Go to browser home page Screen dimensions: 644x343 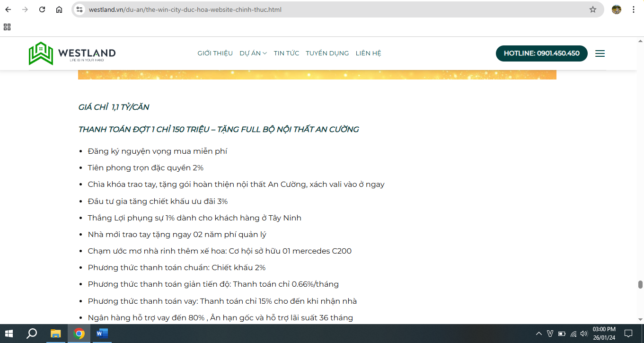[59, 9]
